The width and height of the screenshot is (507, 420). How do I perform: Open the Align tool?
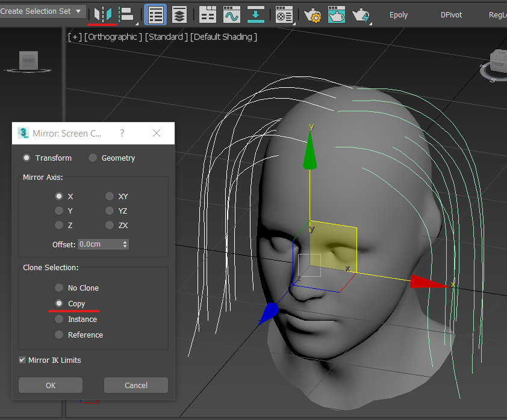(x=127, y=14)
